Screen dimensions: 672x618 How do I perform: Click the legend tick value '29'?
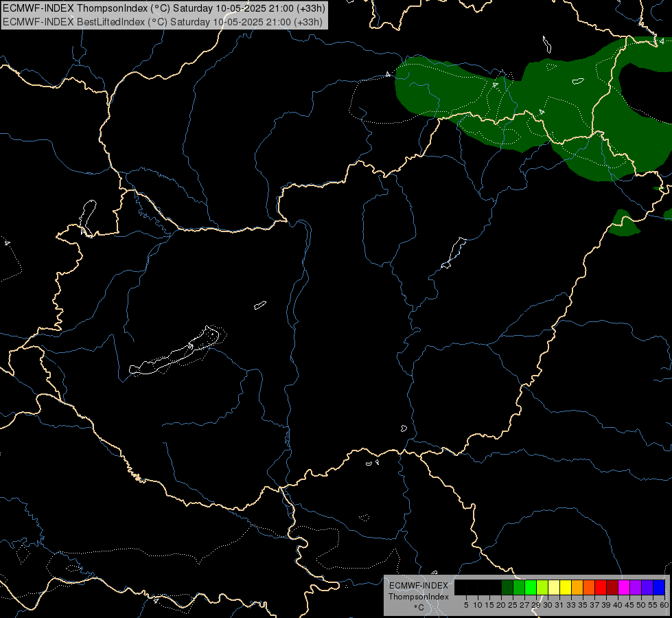tap(536, 605)
